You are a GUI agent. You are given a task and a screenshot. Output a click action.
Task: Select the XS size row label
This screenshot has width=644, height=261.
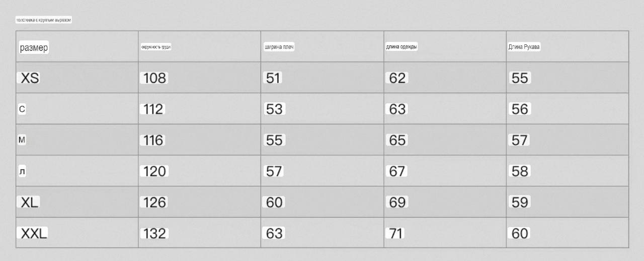[30, 78]
